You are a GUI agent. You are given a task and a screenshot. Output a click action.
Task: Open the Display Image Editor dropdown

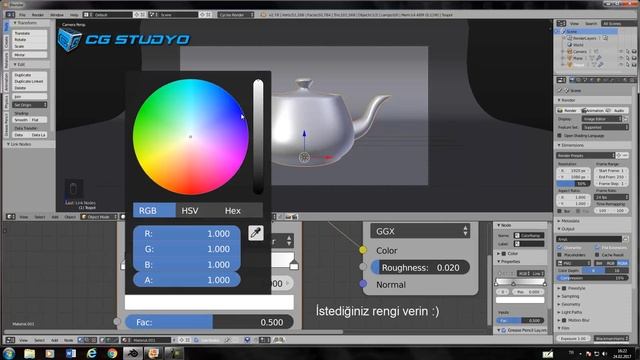tap(602, 119)
